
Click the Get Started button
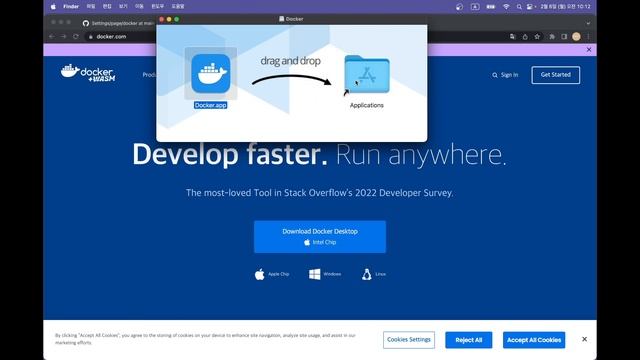(x=556, y=75)
